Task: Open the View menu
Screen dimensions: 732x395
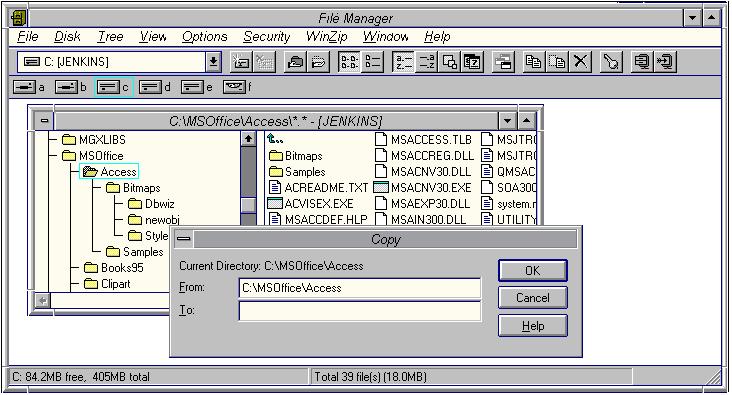Action: pos(153,36)
